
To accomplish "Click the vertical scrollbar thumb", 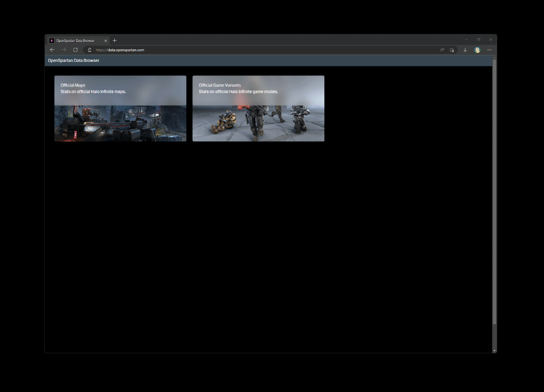I will [495, 192].
